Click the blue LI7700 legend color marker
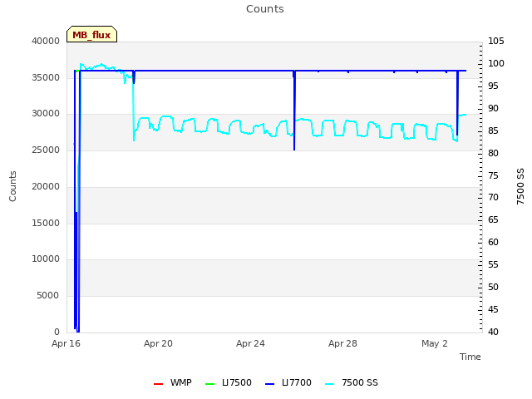532x399 pixels. click(x=269, y=384)
